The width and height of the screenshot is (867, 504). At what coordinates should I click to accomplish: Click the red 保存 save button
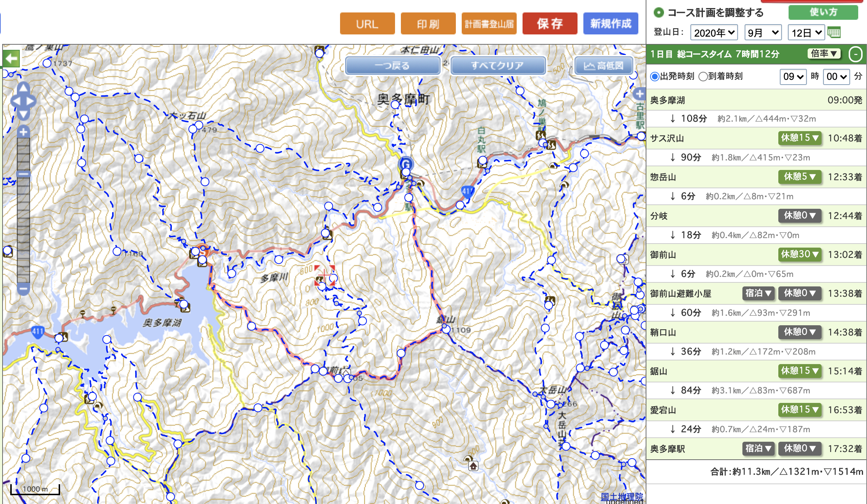pyautogui.click(x=550, y=24)
